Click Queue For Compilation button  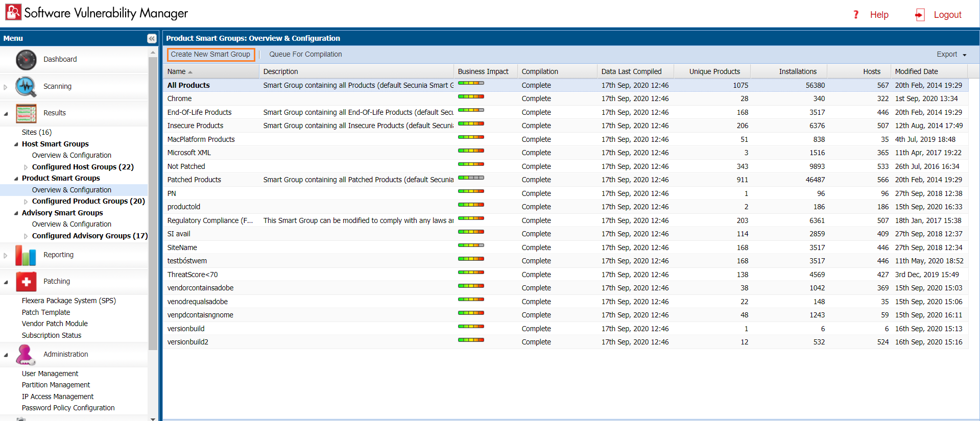coord(305,55)
